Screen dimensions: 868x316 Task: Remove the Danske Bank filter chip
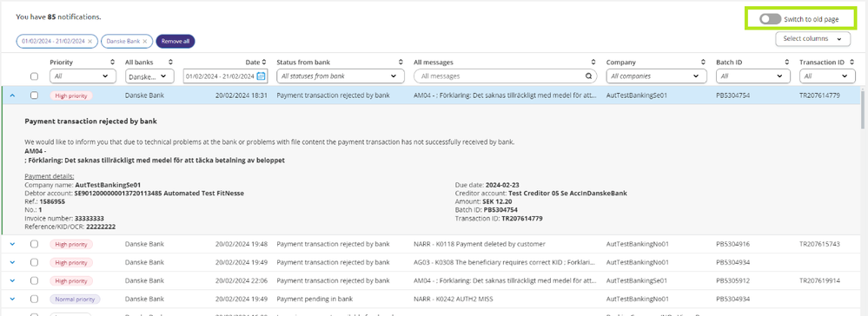pyautogui.click(x=145, y=41)
